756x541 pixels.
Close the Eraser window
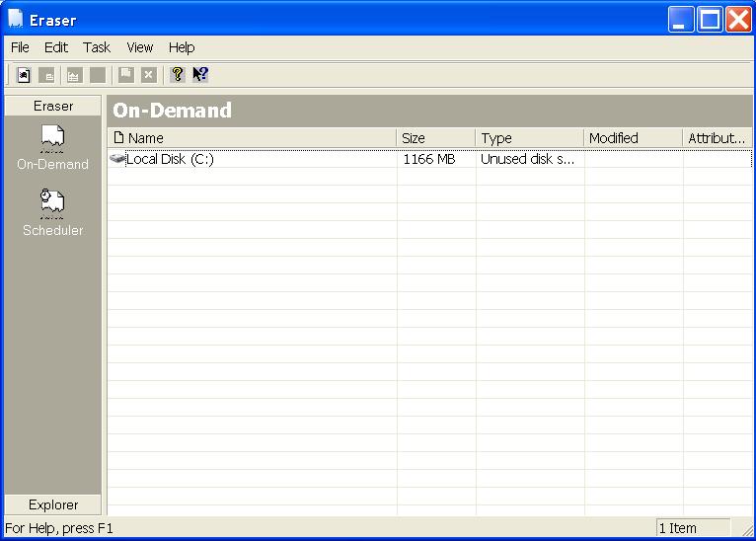[738, 20]
